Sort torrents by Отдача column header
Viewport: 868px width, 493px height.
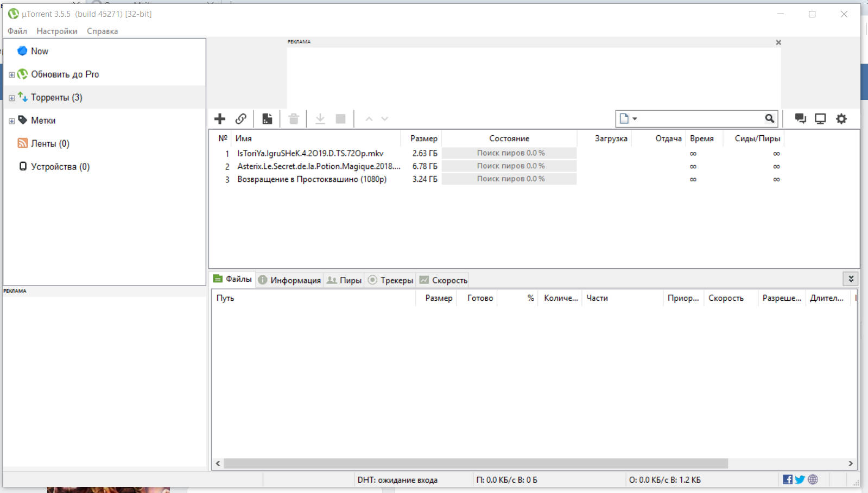[658, 138]
